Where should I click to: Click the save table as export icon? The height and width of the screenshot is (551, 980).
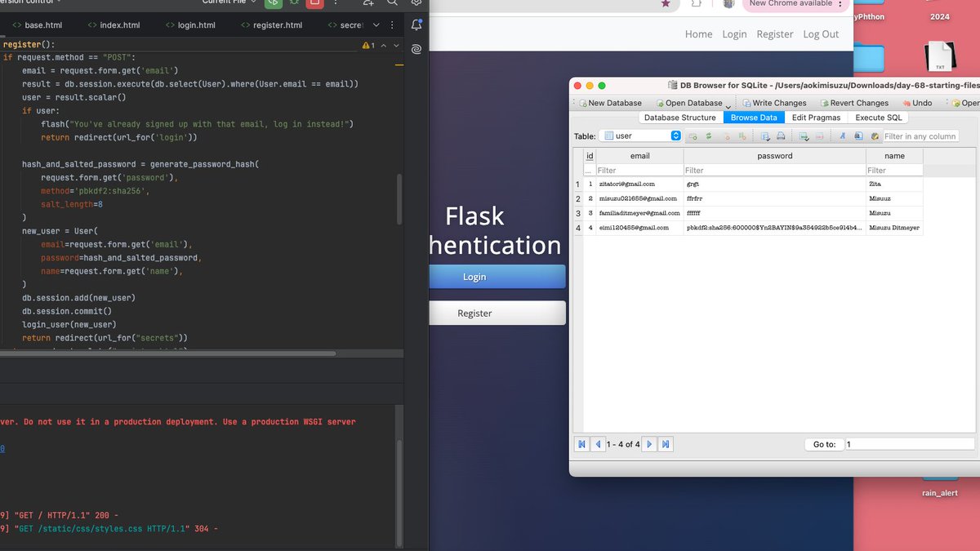pyautogui.click(x=765, y=136)
